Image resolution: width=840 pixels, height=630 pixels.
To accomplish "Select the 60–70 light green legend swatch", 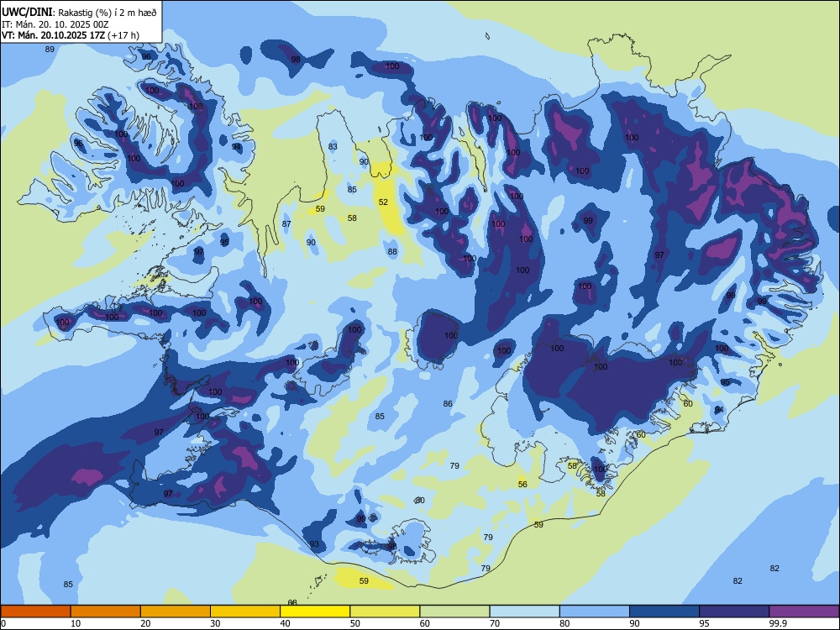I will (454, 612).
